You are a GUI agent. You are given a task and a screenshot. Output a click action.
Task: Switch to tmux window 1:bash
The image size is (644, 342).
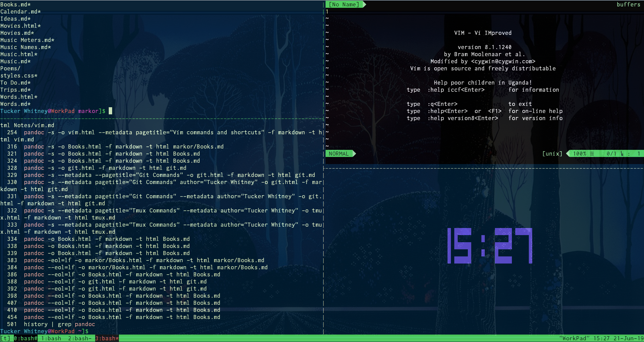51,338
